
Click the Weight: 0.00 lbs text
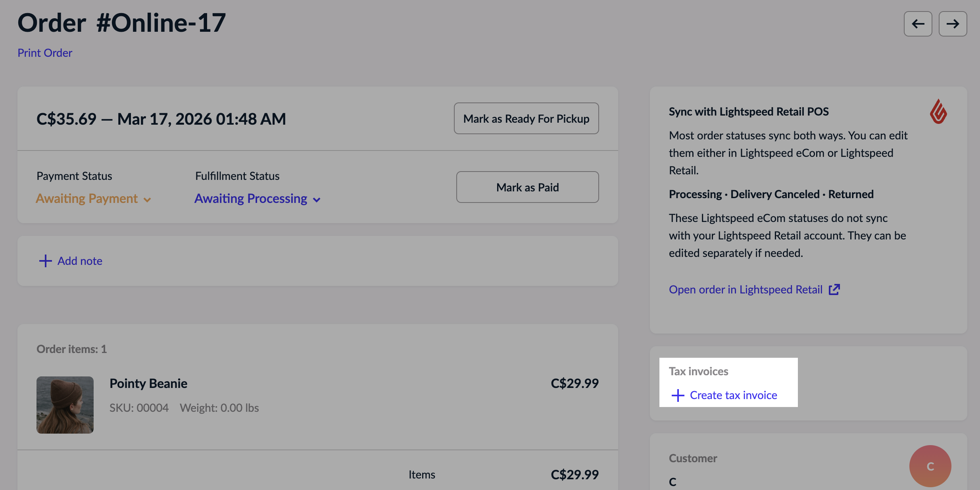click(219, 408)
